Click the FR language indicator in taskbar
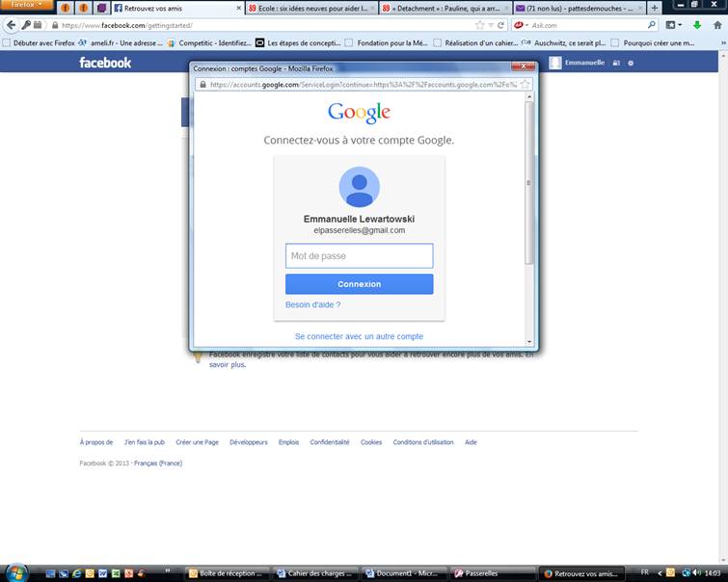 pyautogui.click(x=644, y=572)
